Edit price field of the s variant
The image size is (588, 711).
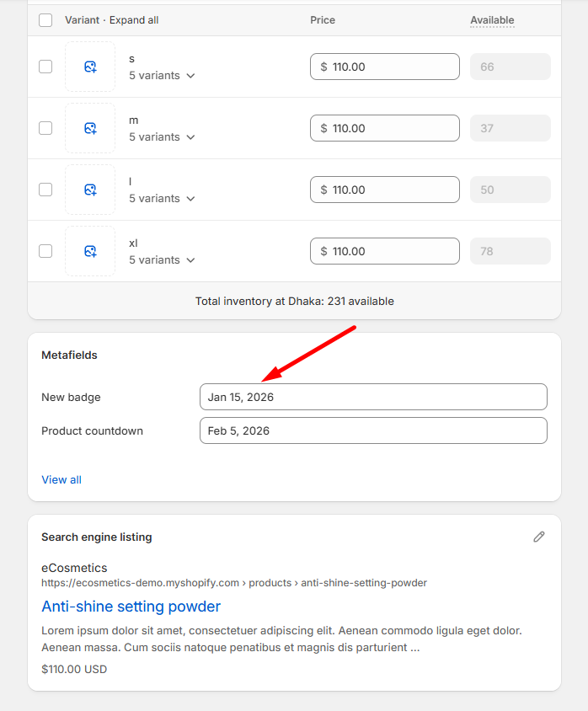(x=384, y=67)
